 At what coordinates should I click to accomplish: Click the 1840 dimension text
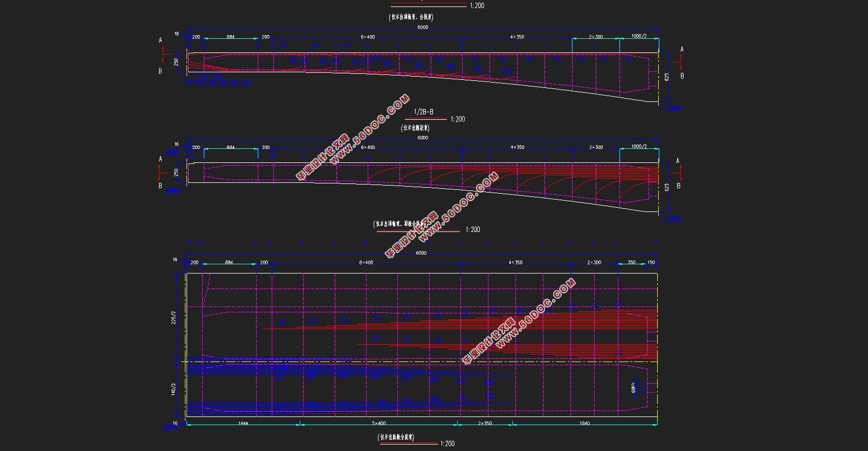[584, 423]
